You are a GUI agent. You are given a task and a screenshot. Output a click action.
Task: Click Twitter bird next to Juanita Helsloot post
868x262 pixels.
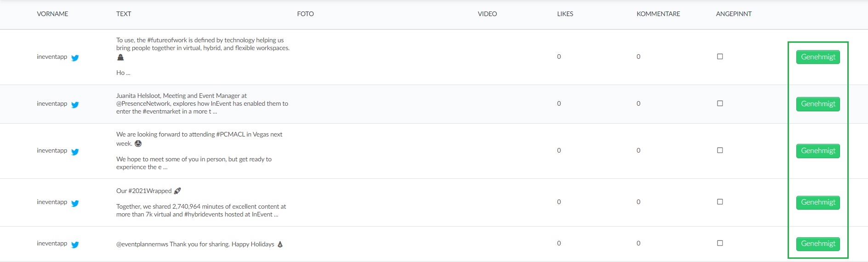coord(75,105)
